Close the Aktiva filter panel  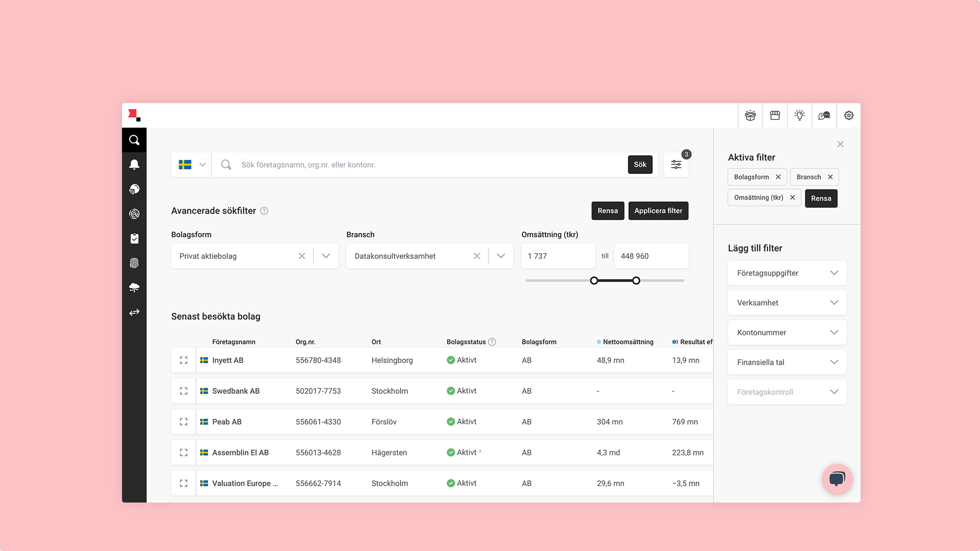(840, 144)
